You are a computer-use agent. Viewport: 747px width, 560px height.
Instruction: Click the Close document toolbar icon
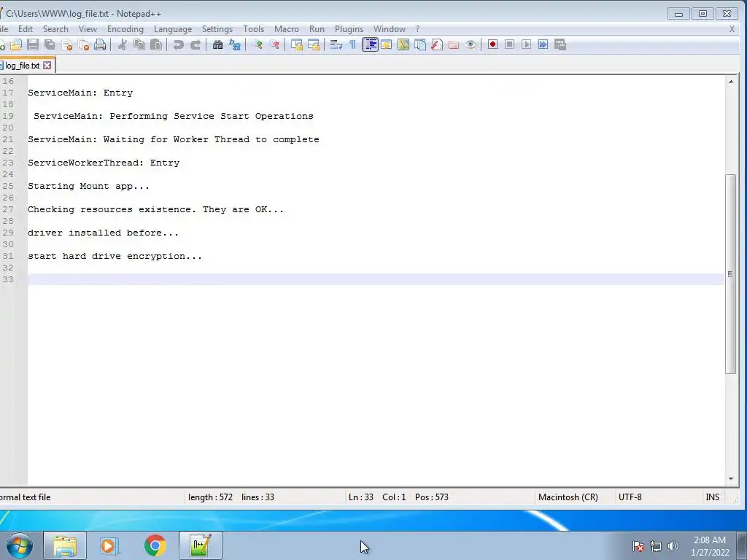point(66,44)
